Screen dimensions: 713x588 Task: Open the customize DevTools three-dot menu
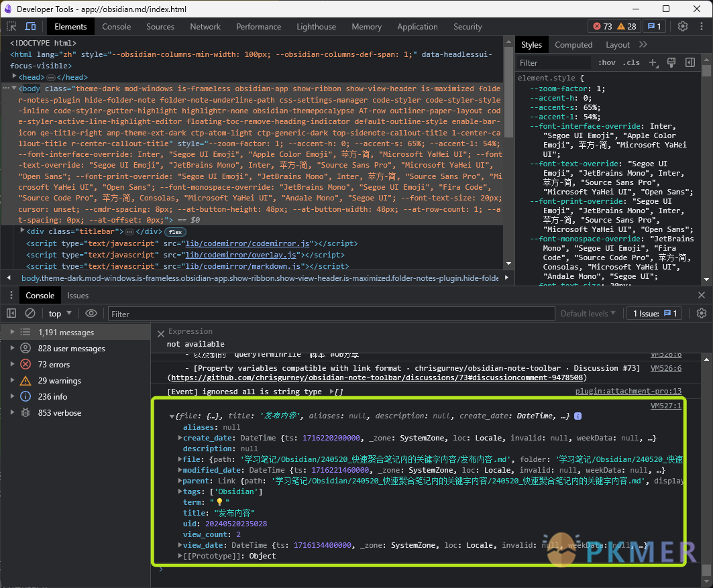point(701,26)
